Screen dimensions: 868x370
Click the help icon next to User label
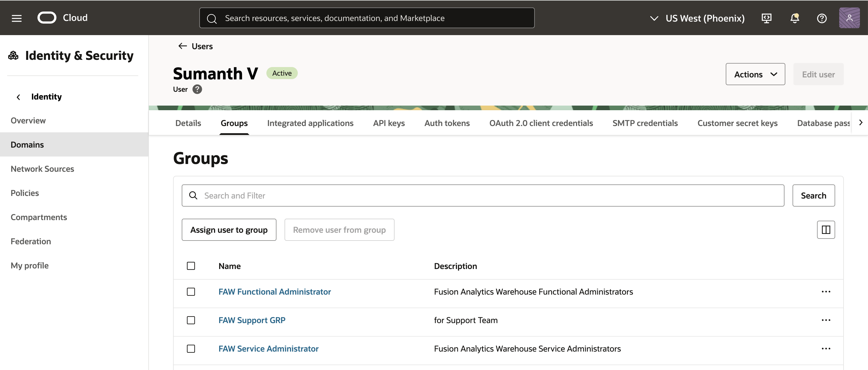tap(197, 89)
